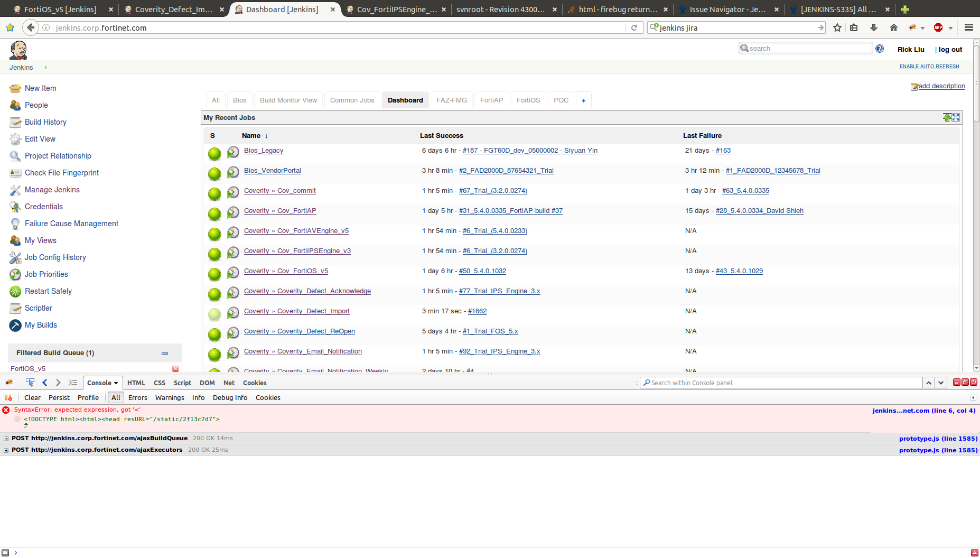The width and height of the screenshot is (980, 558).
Task: Switch to the FortiOS view tab
Action: pos(528,100)
